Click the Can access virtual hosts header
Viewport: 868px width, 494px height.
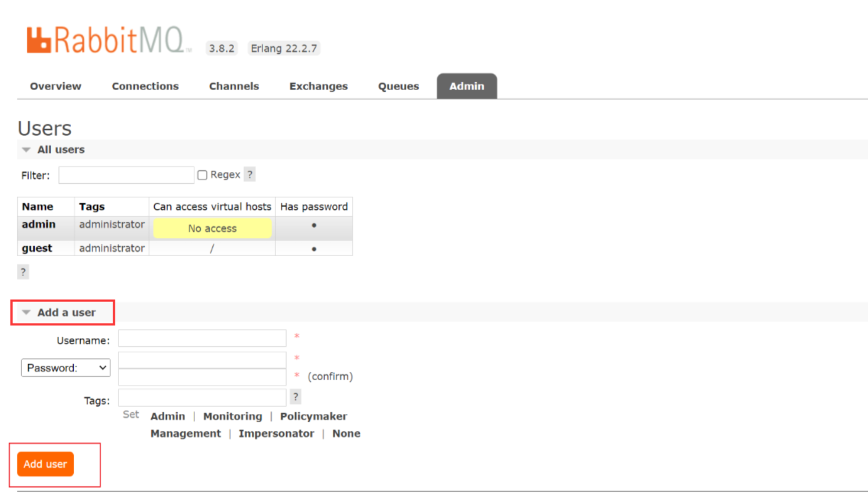click(x=212, y=207)
